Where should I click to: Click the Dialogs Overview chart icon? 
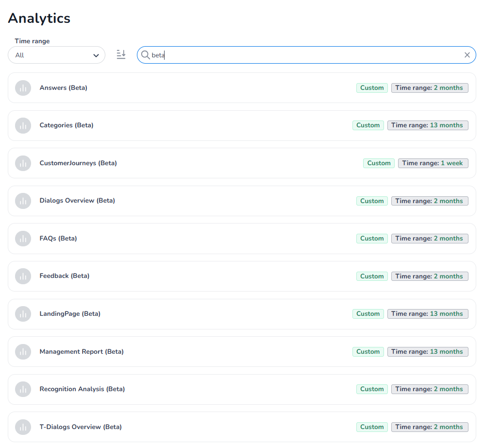23,201
